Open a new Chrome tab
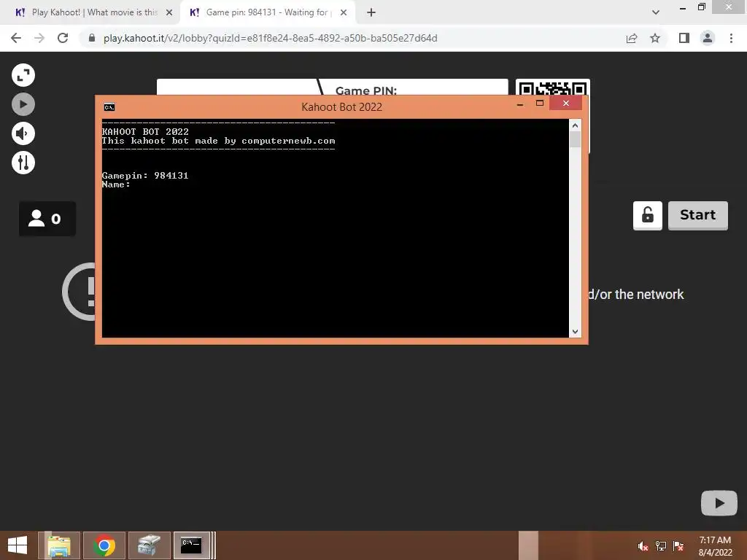 point(371,13)
